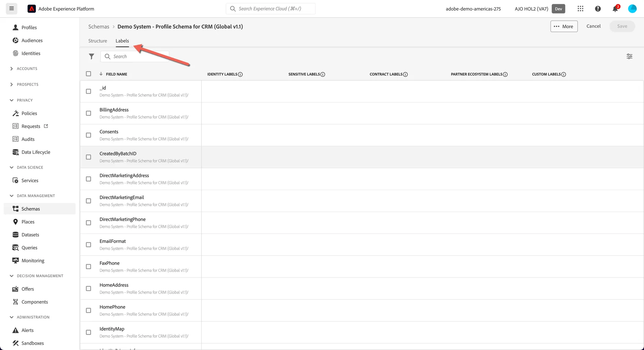The height and width of the screenshot is (350, 644).
Task: Show info for Custom Labels column
Action: [x=563, y=74]
